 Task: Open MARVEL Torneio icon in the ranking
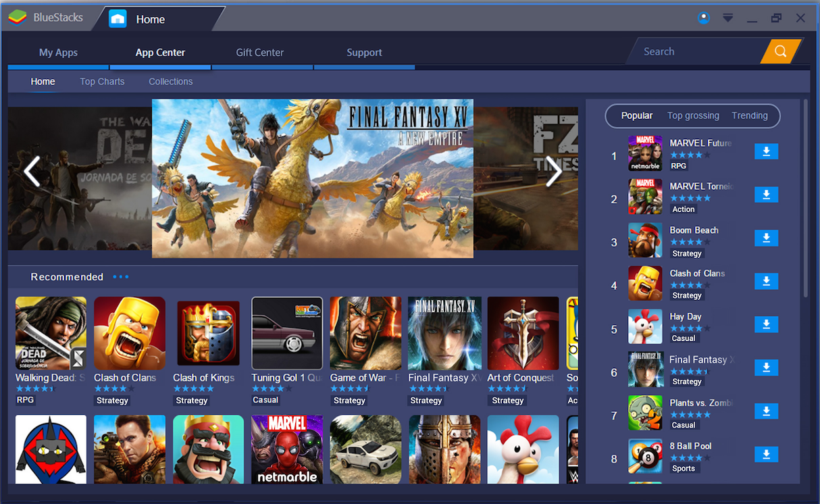point(645,196)
